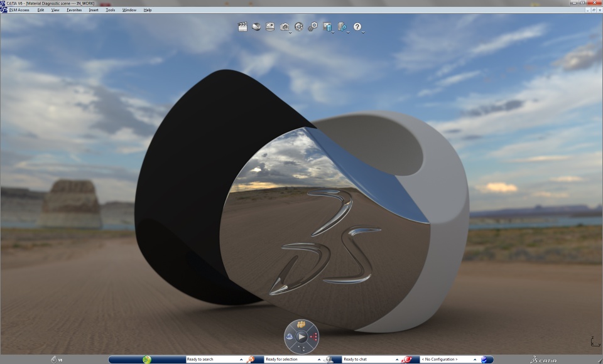Open the PLM Access menu

point(19,10)
